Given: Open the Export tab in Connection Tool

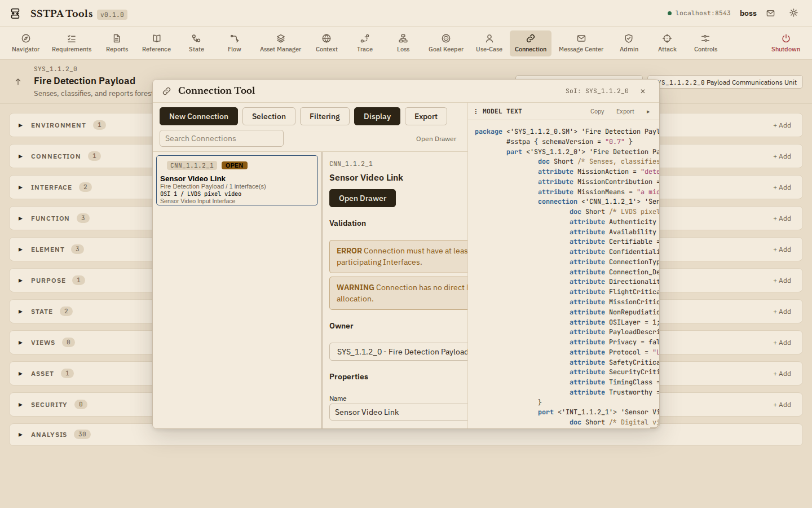Looking at the screenshot, I should (426, 116).
